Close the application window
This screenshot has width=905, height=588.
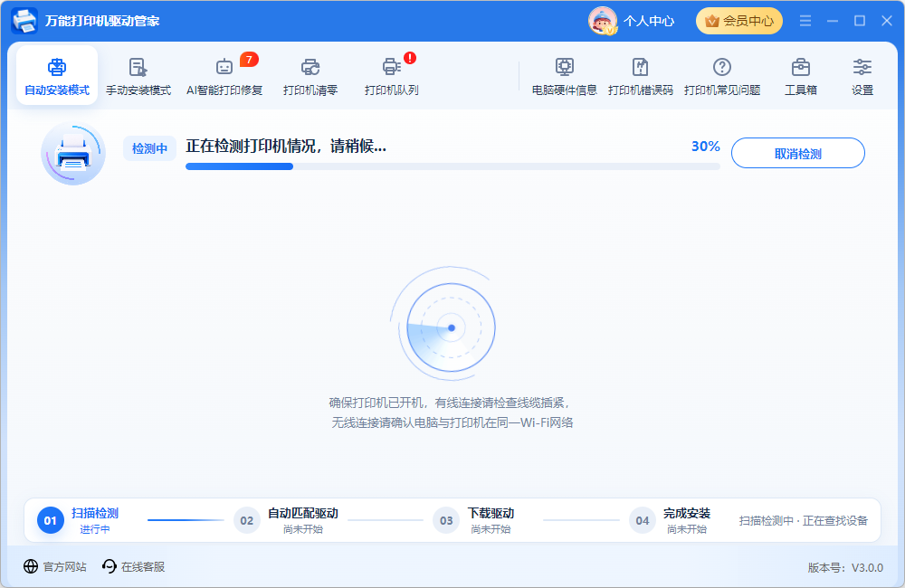[x=887, y=21]
